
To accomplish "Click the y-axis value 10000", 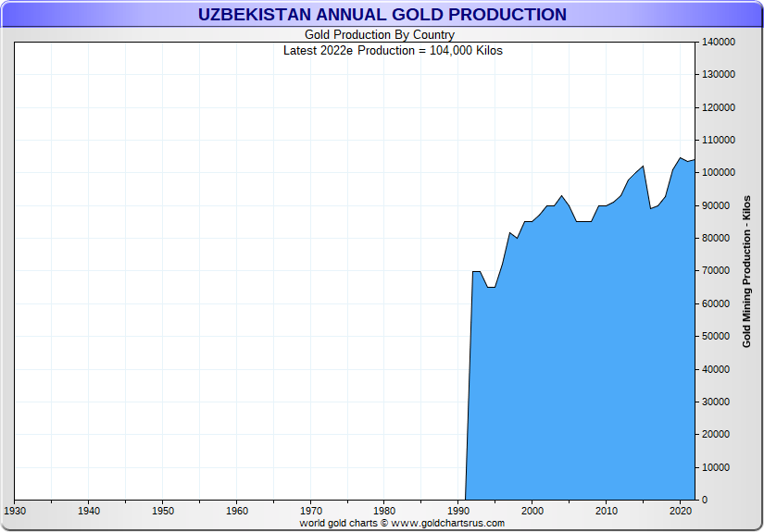I will pos(716,468).
